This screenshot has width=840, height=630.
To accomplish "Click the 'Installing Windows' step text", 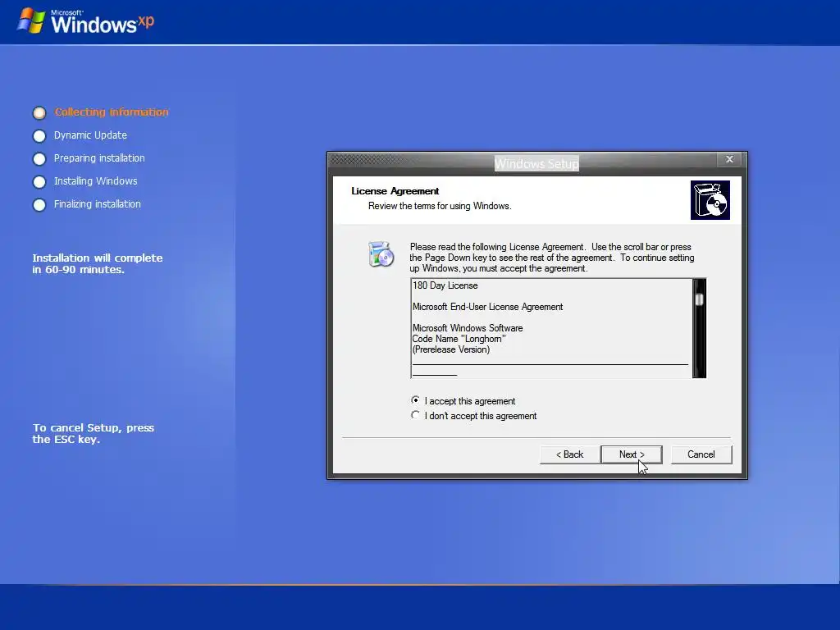I will click(x=95, y=181).
